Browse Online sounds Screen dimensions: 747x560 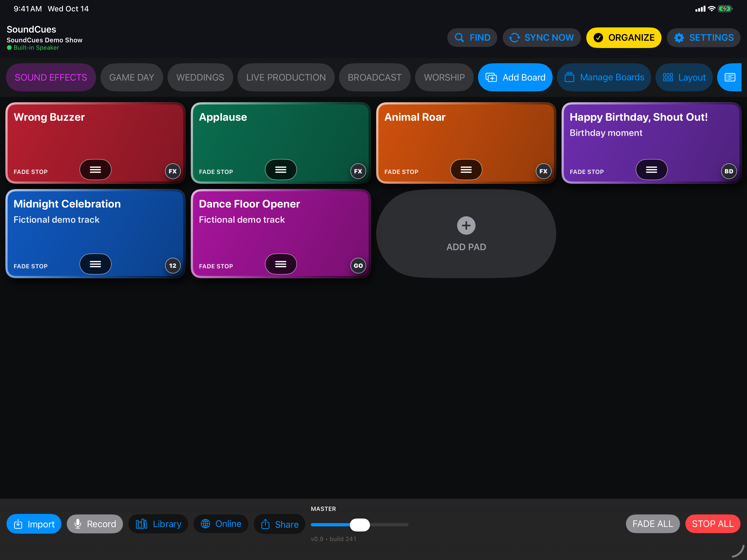click(221, 524)
